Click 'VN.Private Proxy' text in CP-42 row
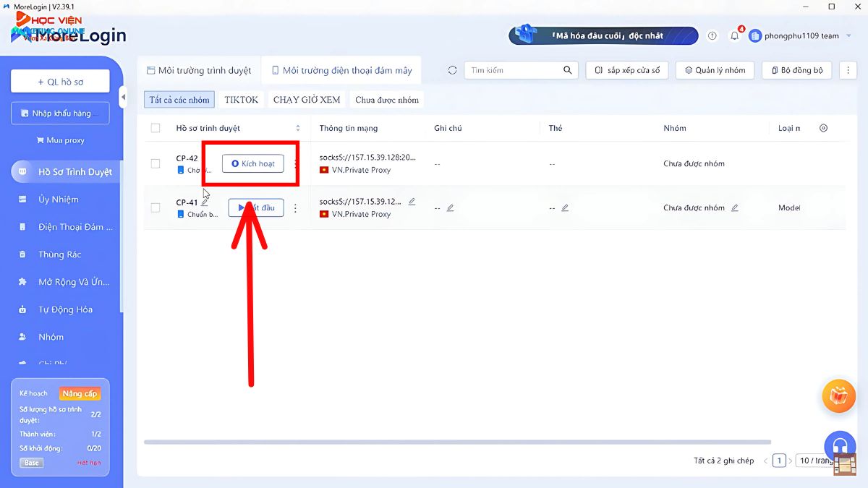Screen dimensions: 868x488 [x=361, y=170]
